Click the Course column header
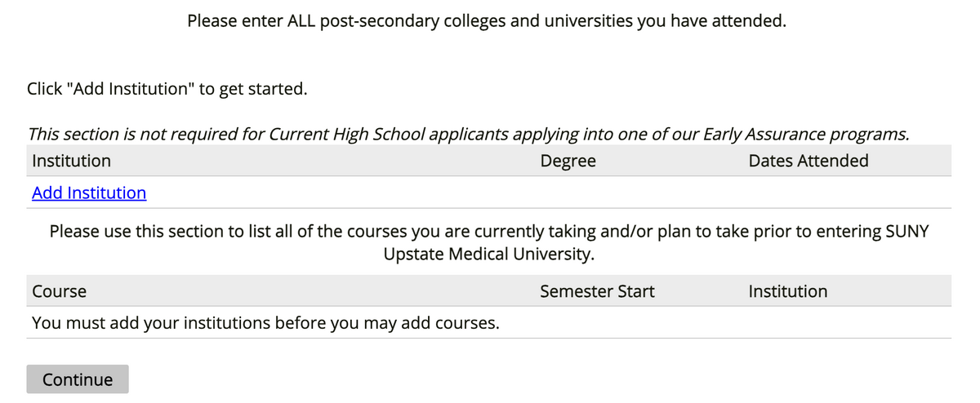Image resolution: width=980 pixels, height=403 pixels. coord(59,291)
